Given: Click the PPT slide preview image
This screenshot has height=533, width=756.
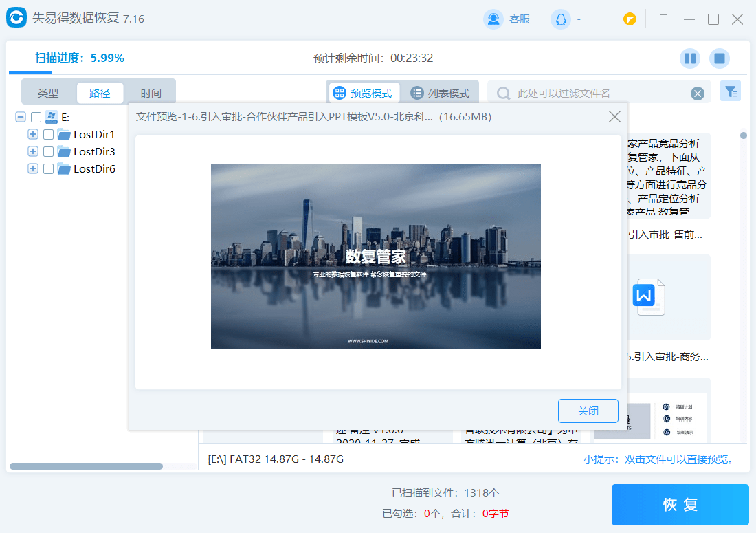Looking at the screenshot, I should pyautogui.click(x=375, y=256).
